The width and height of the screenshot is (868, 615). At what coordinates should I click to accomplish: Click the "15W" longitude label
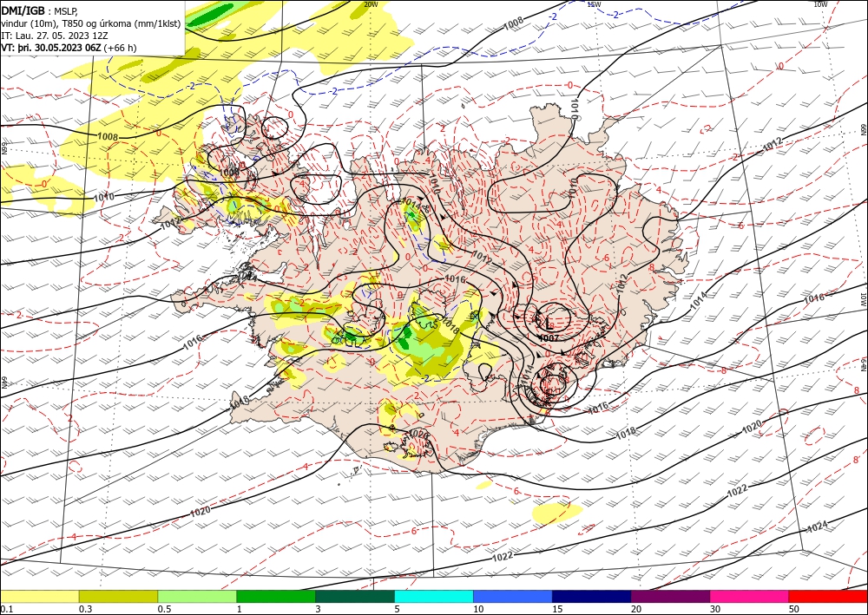(594, 4)
